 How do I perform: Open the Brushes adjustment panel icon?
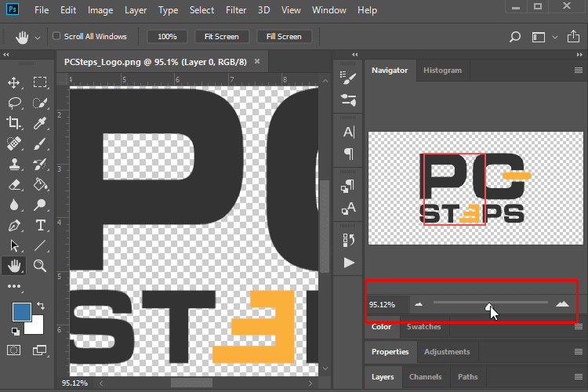(348, 100)
